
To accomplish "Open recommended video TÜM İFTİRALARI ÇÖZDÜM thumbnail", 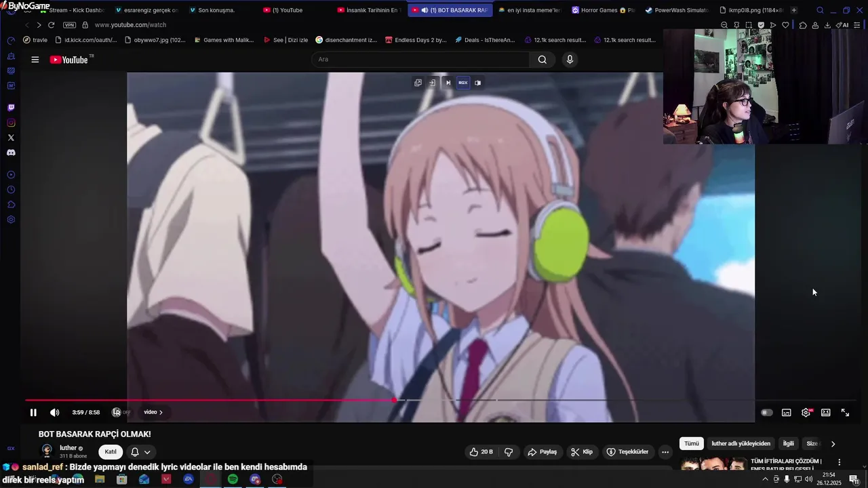I will pos(713,464).
